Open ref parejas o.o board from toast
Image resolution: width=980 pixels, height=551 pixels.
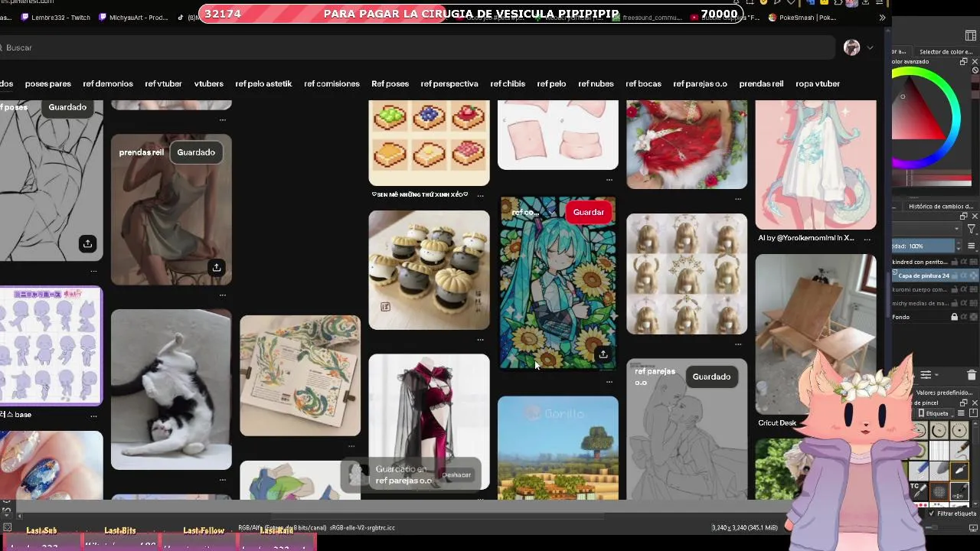(403, 481)
